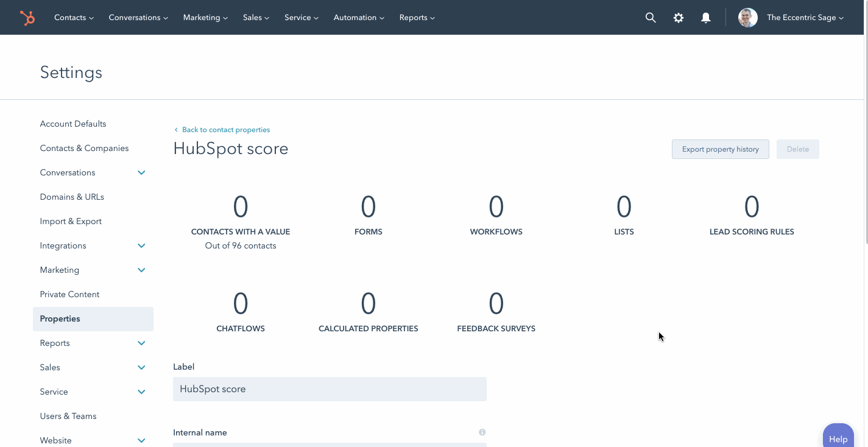Click the back chevron before contact properties
This screenshot has height=447, width=868.
click(x=176, y=129)
